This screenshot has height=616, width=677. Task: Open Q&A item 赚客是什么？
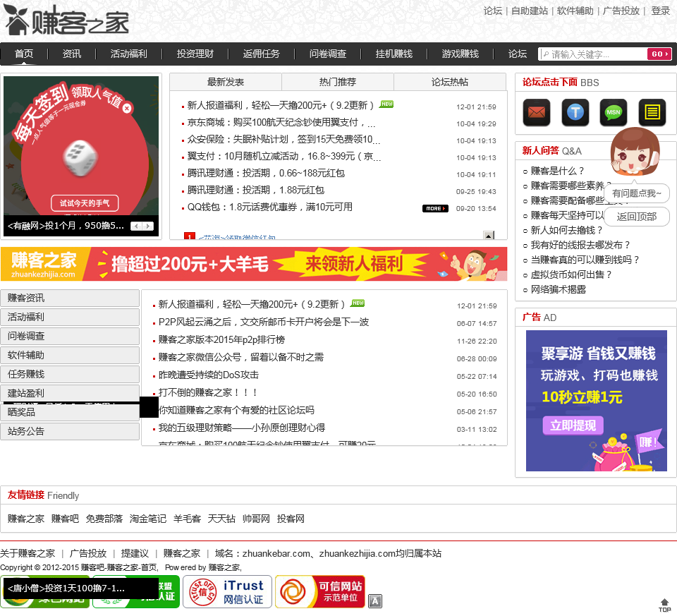[557, 171]
